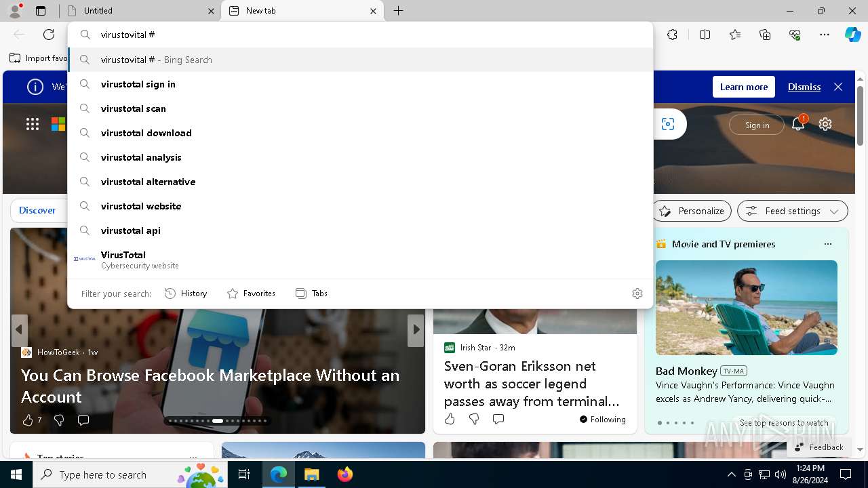Go to the next carousel story

[416, 330]
